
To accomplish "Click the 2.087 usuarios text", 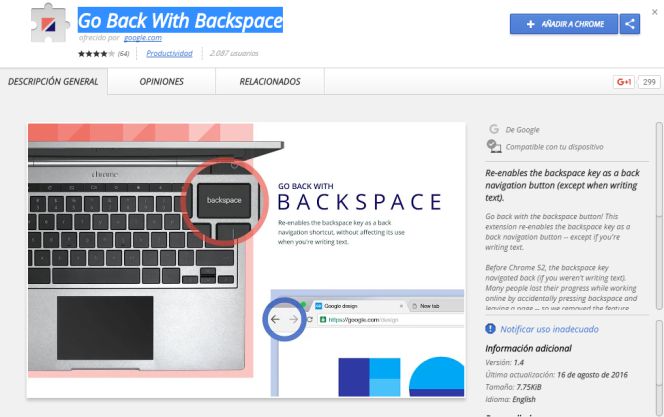I will point(234,53).
